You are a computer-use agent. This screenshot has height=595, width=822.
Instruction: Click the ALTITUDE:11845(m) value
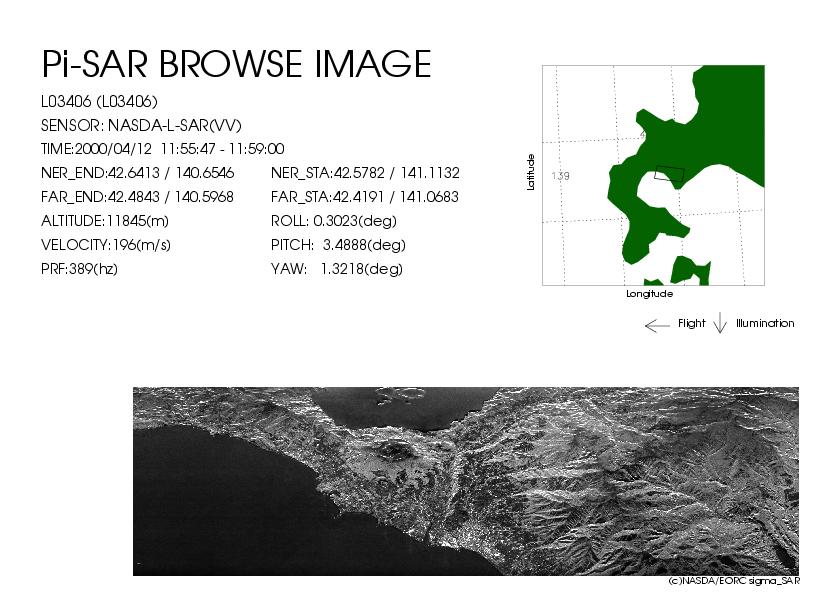[x=105, y=221]
